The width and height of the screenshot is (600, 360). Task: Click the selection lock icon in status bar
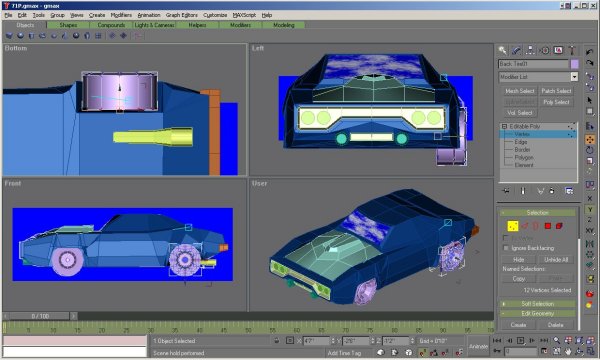tap(277, 340)
